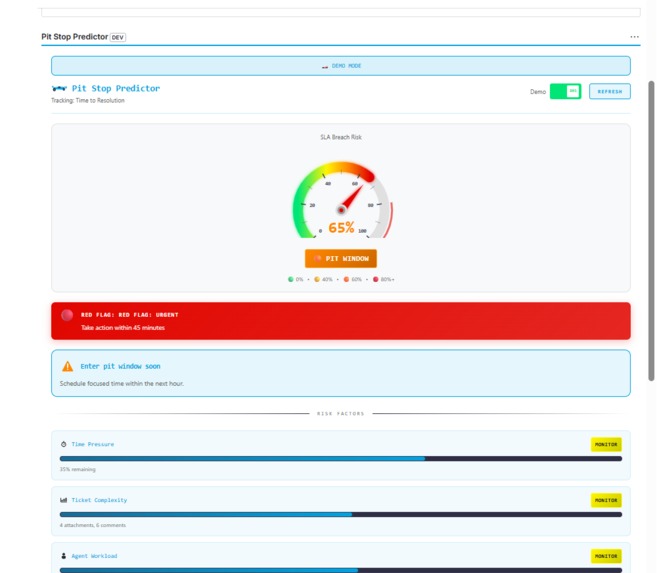
Task: Click the RISK FACTORS section heading
Action: coord(340,413)
